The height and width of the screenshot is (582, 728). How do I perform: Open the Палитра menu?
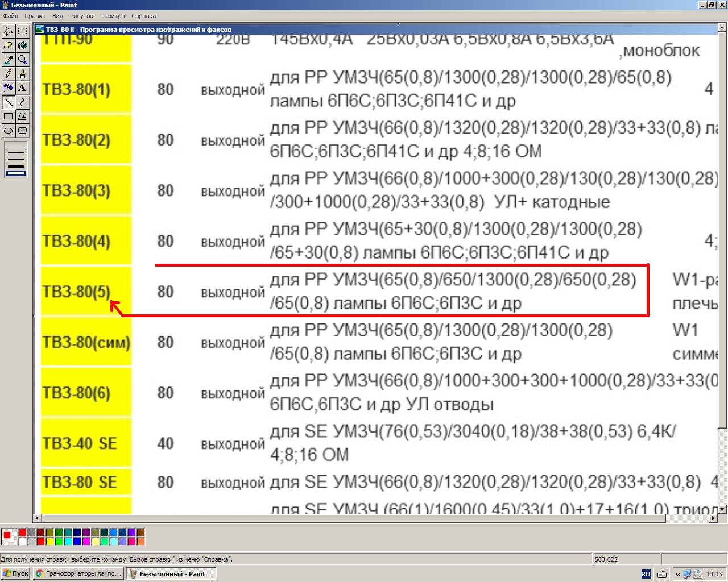112,16
